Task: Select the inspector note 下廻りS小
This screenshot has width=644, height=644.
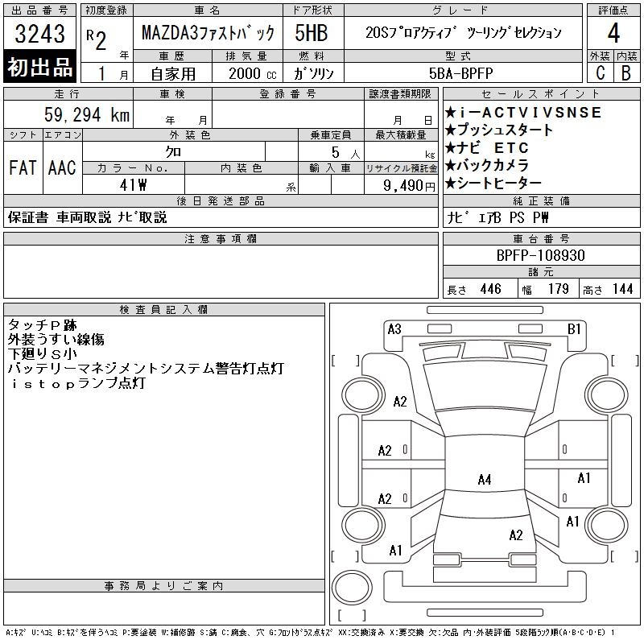Action: pos(42,353)
